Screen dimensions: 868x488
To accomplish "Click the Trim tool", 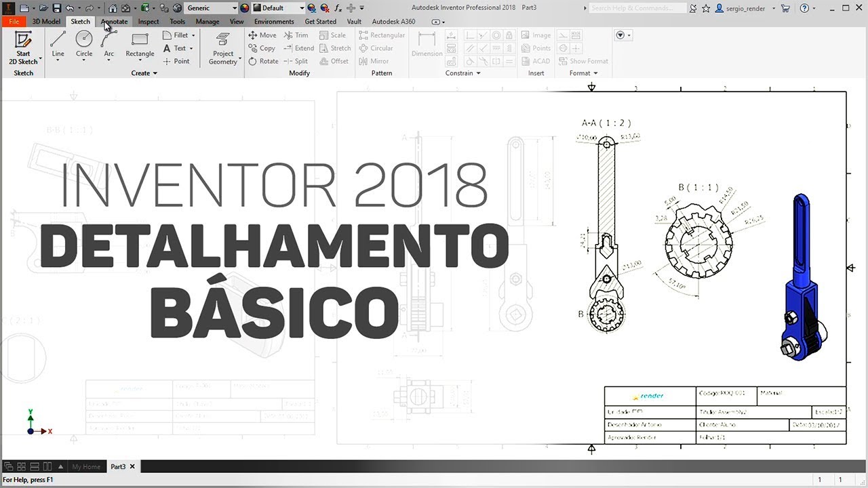I will pos(296,35).
